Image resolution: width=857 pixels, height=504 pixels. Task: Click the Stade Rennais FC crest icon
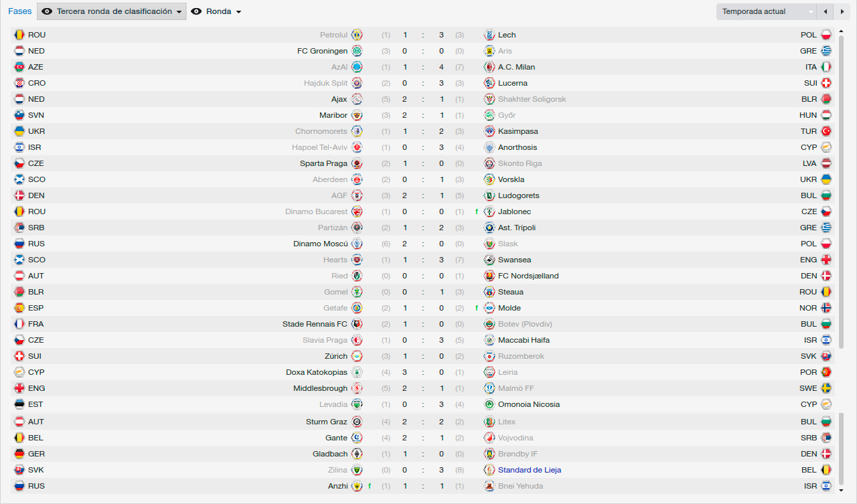[x=357, y=324]
